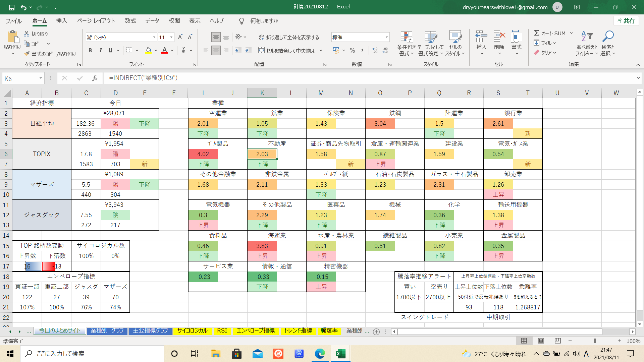Open the Edge browser in taskbar
This screenshot has width=644, height=362.
coord(320,354)
